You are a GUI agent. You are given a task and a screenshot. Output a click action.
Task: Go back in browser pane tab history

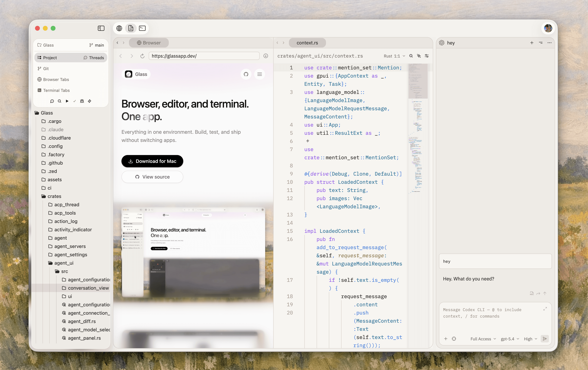(117, 43)
